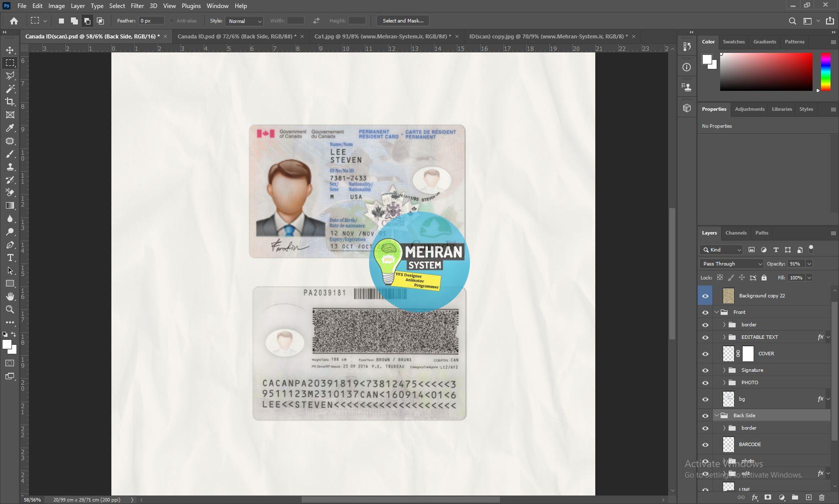Toggle visibility of the BARCODE layer
Image resolution: width=839 pixels, height=504 pixels.
pyautogui.click(x=705, y=444)
